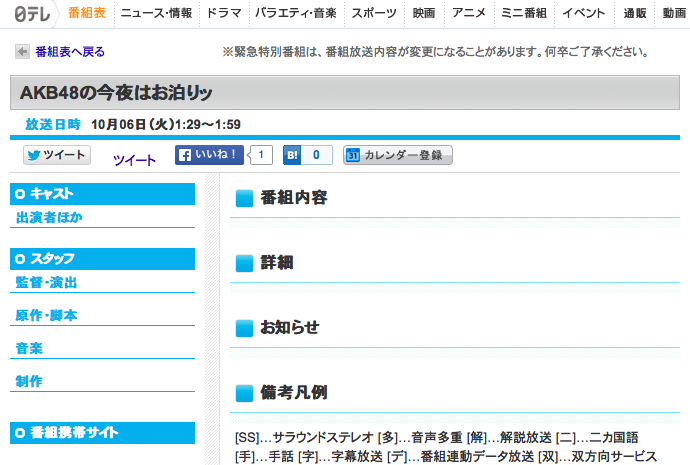
Task: Click the 備考凡例 section heading
Action: coord(294,392)
